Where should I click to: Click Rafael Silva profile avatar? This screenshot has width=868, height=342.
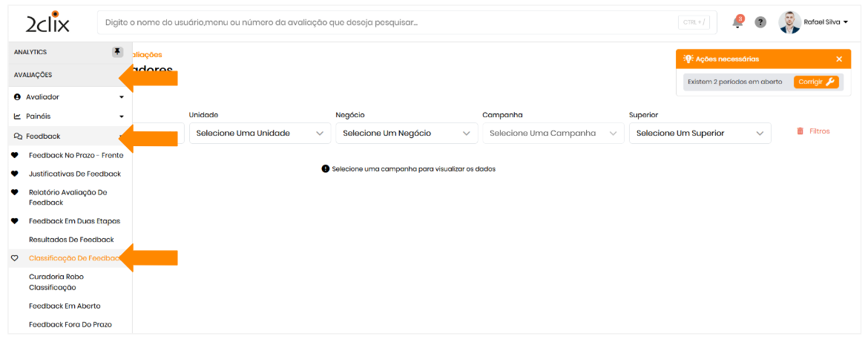coord(789,22)
